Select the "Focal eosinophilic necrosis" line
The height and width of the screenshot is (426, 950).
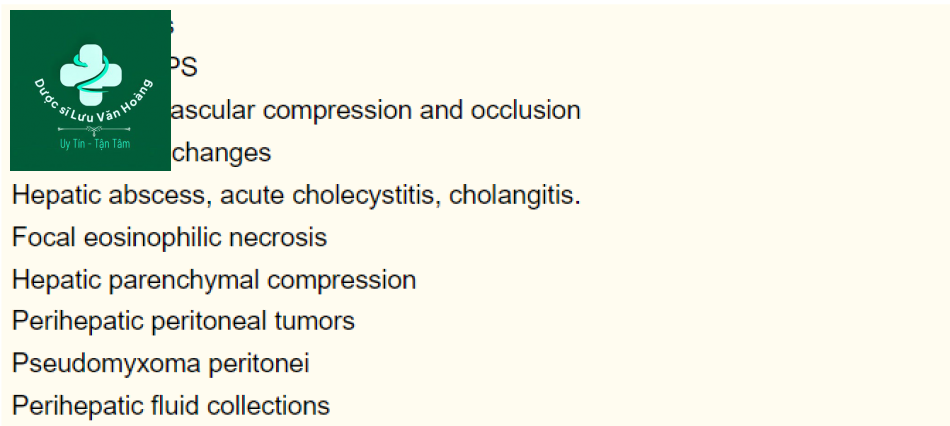click(x=169, y=238)
